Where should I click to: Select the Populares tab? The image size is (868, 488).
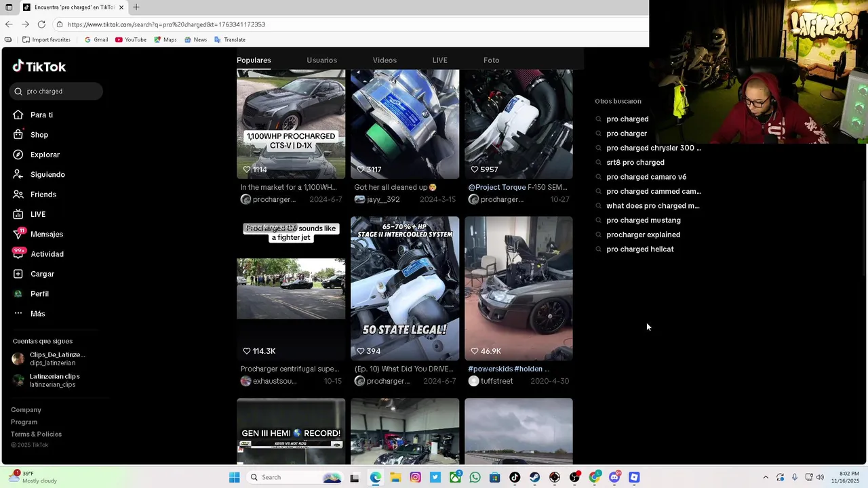point(254,60)
